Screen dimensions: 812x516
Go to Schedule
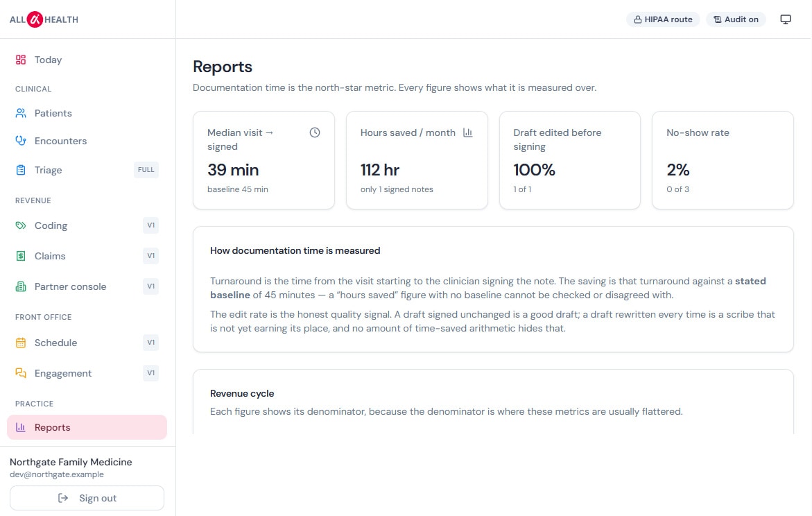click(87, 343)
